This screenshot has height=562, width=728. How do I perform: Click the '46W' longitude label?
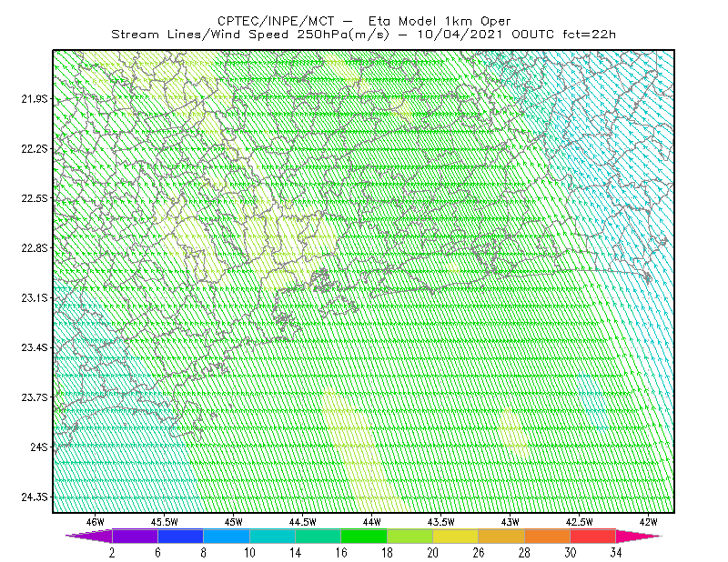tap(96, 522)
